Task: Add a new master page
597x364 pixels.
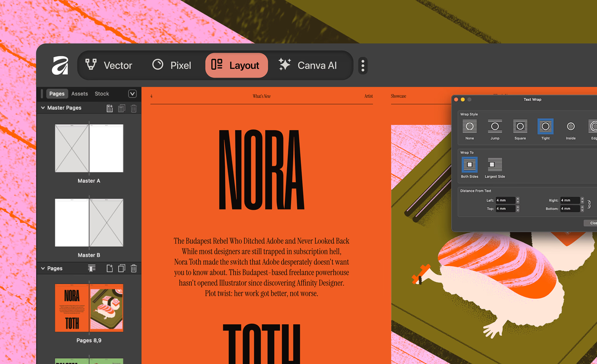Action: (110, 109)
